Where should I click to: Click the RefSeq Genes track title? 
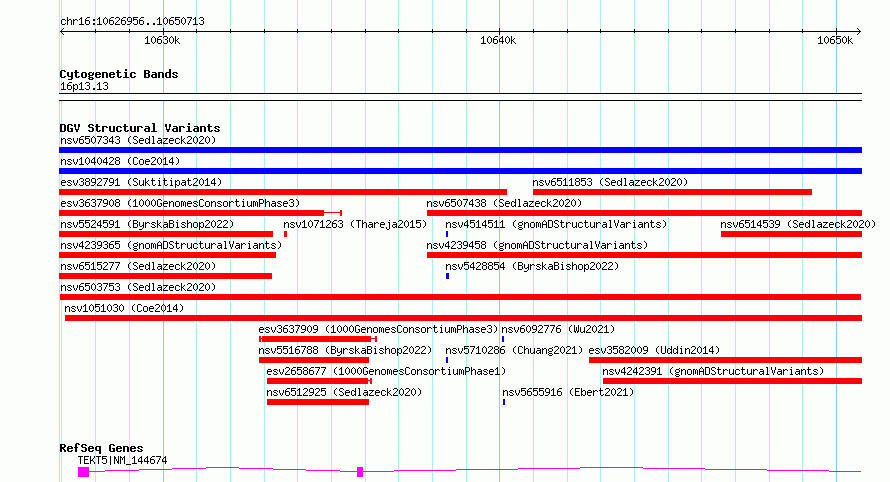[x=101, y=448]
